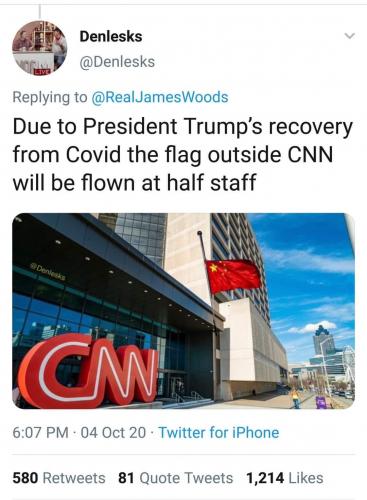Image resolution: width=367 pixels, height=500 pixels.
Task: Open the Denlesks display name profile
Action: click(x=111, y=36)
